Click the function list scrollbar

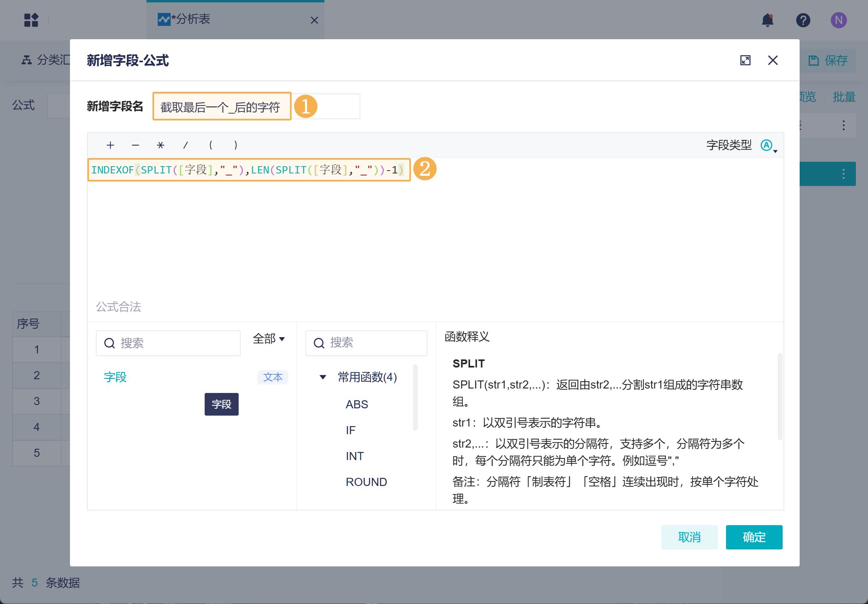click(415, 397)
